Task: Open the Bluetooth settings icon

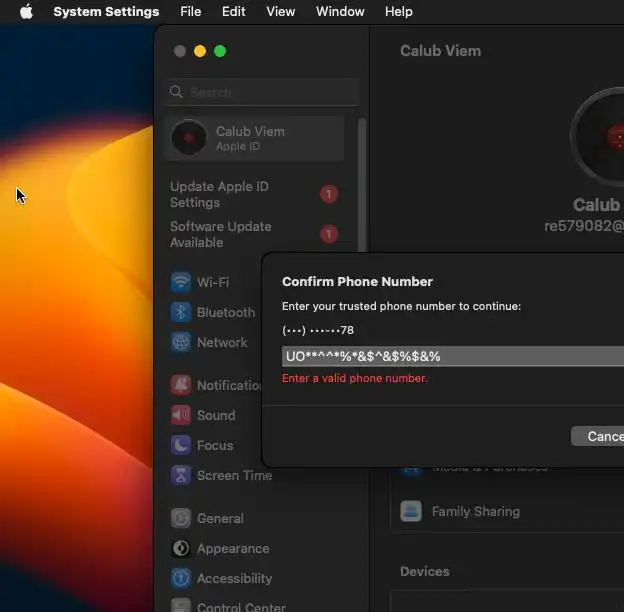Action: click(x=181, y=312)
